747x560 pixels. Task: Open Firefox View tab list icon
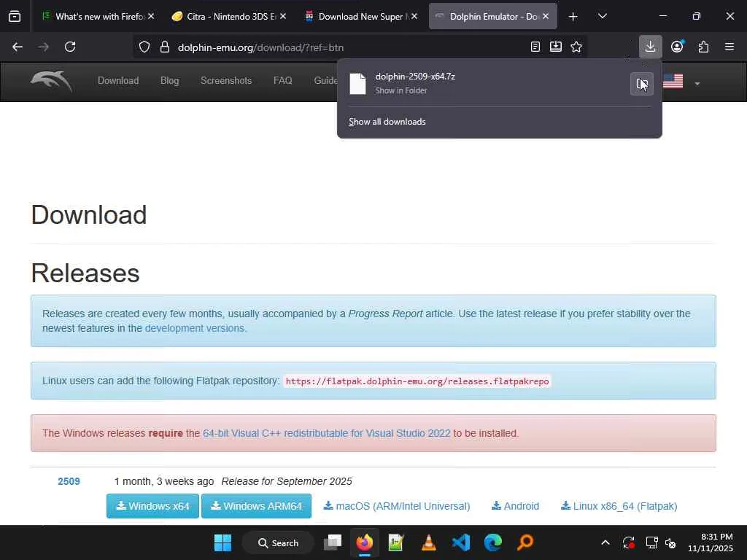(x=15, y=17)
